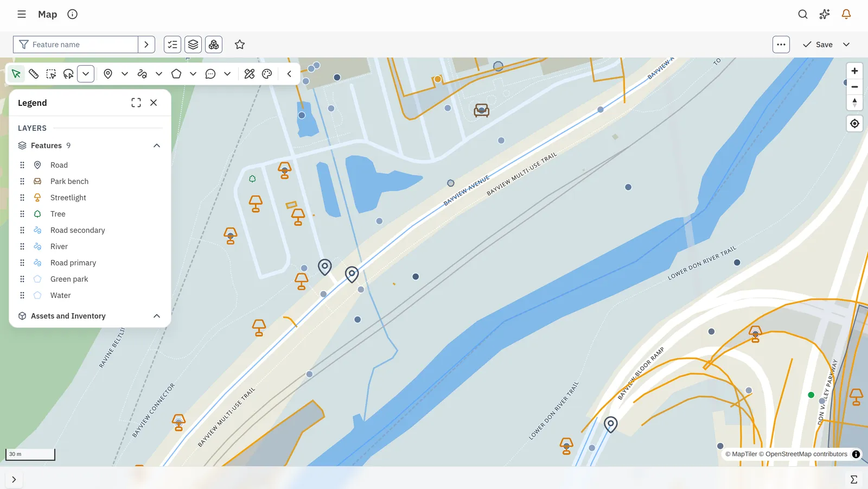Expand the Legend panel to fullscreen

(136, 103)
